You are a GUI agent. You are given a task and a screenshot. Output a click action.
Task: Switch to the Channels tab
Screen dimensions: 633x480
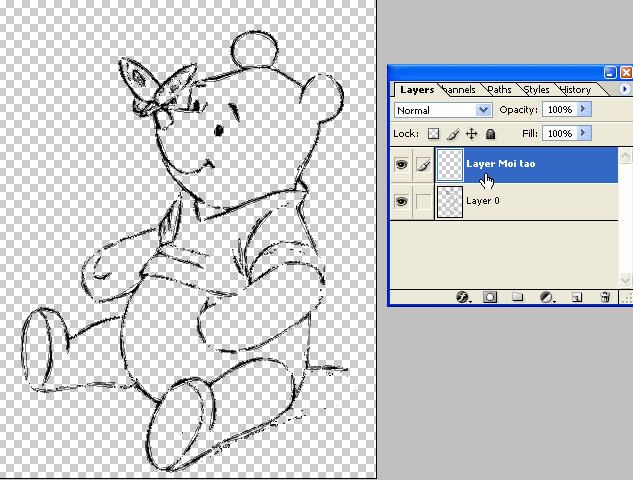(459, 90)
